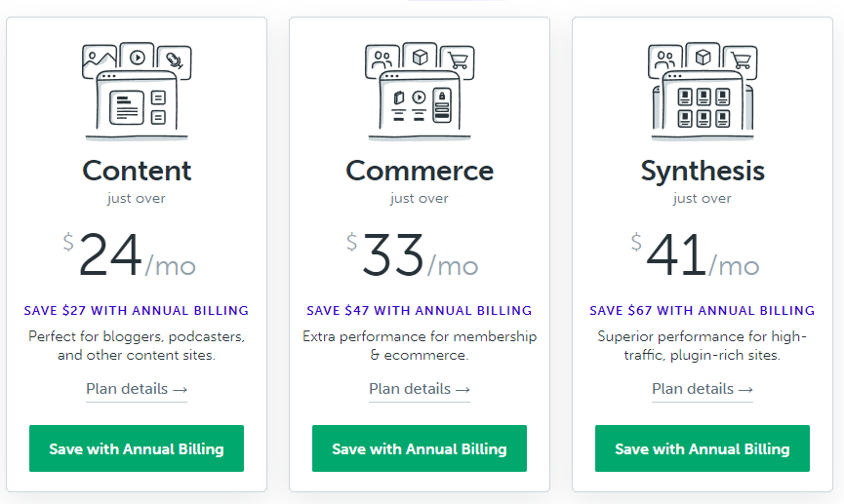The height and width of the screenshot is (504, 844).
Task: Select the Synthesis plan heading
Action: 703,172
